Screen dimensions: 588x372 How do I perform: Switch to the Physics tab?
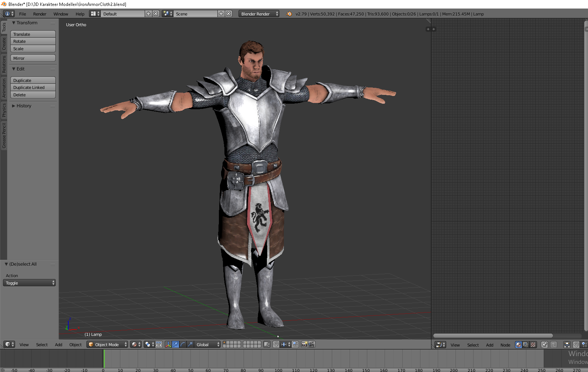click(x=4, y=110)
